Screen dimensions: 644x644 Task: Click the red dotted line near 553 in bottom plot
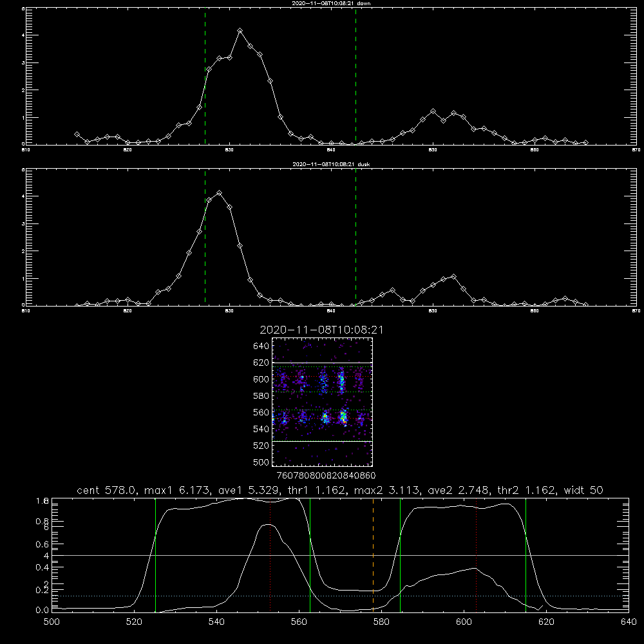tap(270, 556)
